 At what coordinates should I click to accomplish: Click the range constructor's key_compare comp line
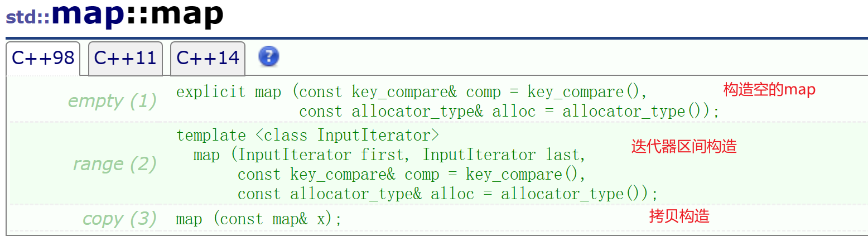pos(412,174)
